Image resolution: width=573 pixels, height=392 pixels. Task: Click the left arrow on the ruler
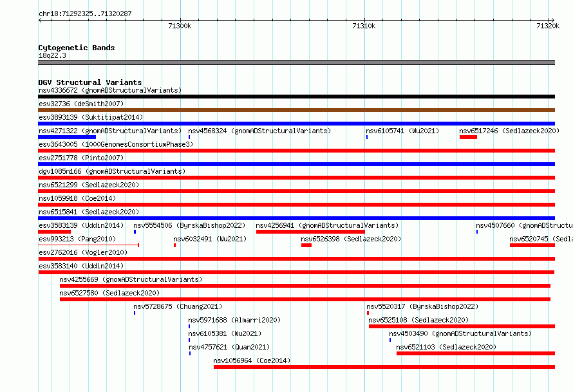[x=40, y=20]
